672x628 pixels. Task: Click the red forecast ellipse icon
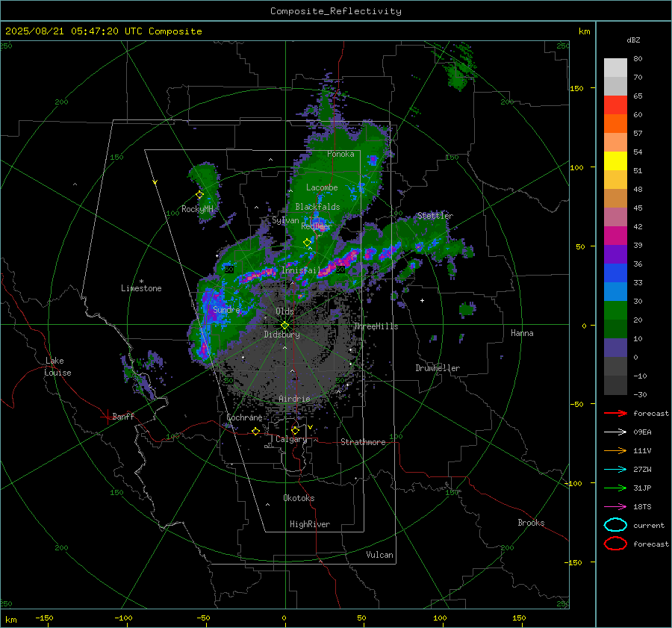[615, 544]
